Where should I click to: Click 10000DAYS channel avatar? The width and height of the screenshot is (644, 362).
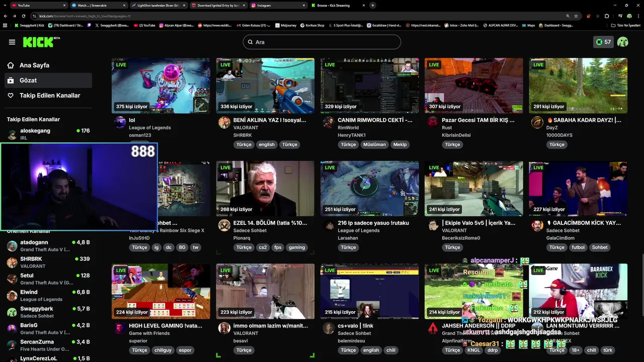click(537, 122)
